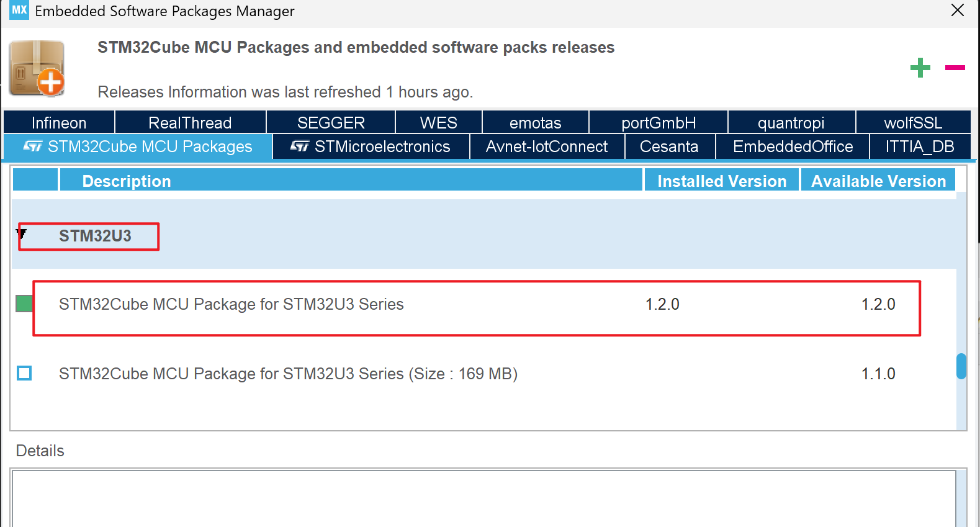Open the Cesanta tab
The width and height of the screenshot is (980, 527).
point(669,146)
